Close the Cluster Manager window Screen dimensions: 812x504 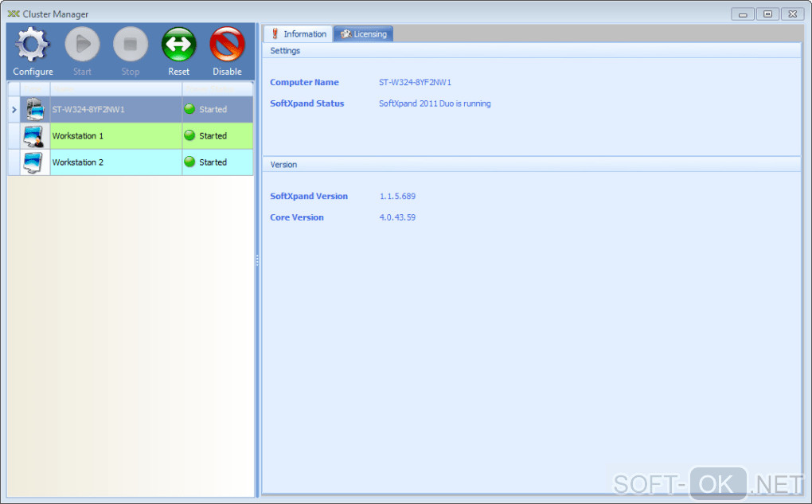792,14
